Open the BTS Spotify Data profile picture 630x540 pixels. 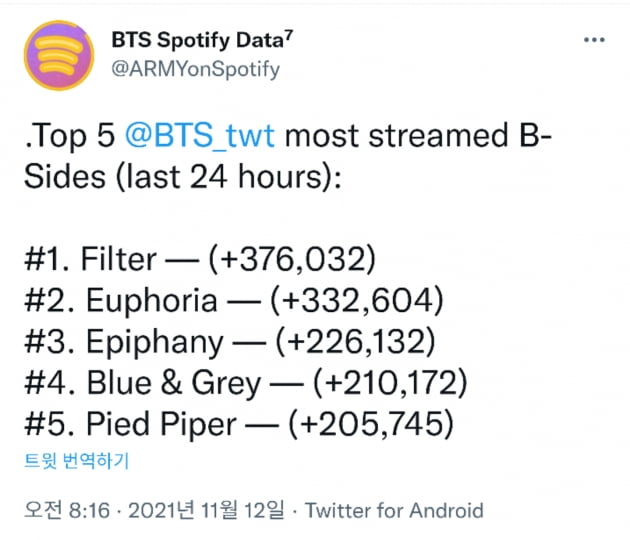(x=59, y=55)
